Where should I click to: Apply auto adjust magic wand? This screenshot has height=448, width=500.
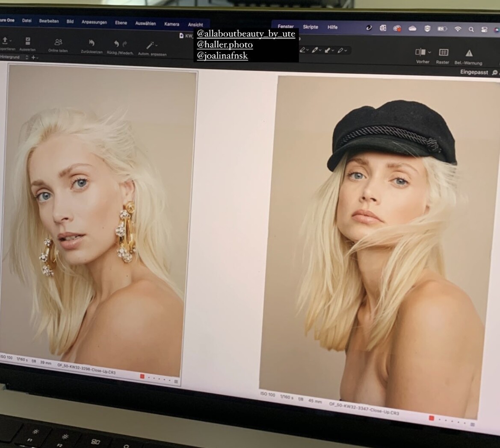[x=150, y=45]
